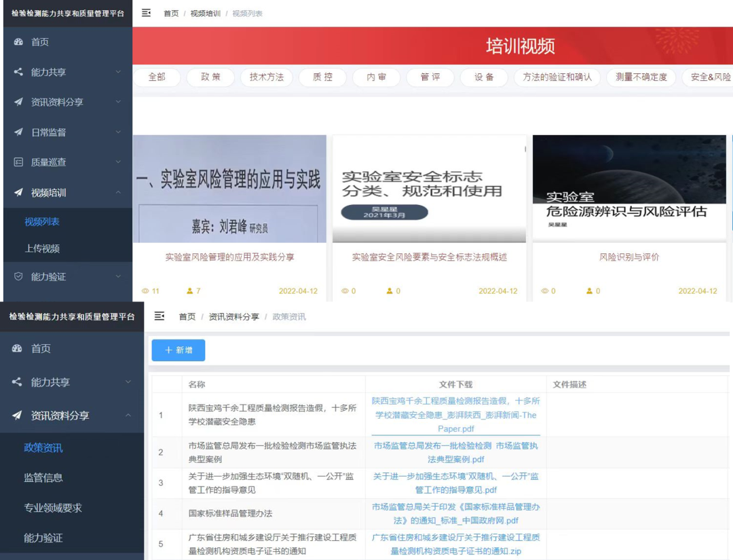Click user count icon on second video card
733x560 pixels.
[390, 291]
